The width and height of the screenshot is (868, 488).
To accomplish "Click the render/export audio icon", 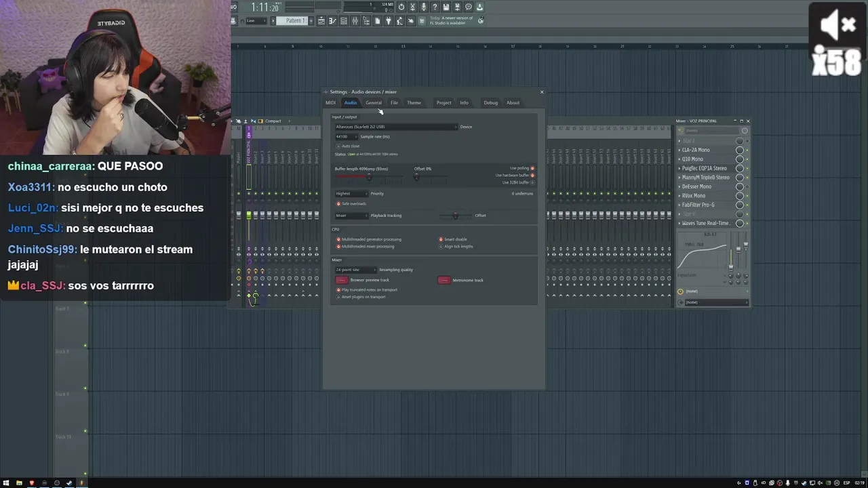I will [x=457, y=7].
